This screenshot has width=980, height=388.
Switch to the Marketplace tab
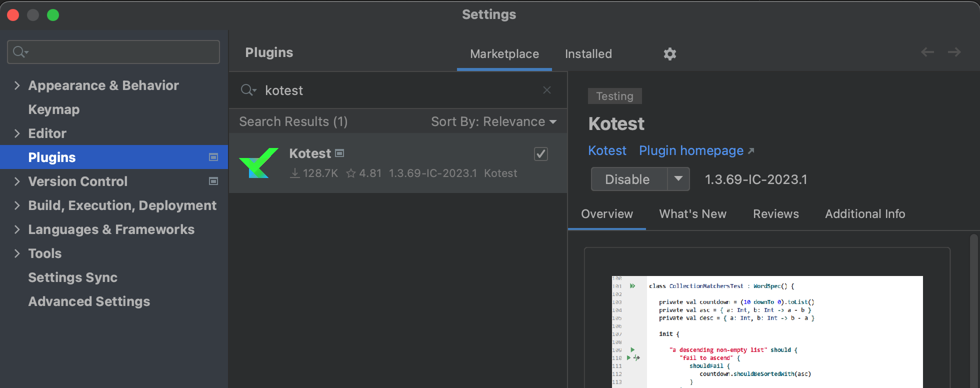[504, 54]
